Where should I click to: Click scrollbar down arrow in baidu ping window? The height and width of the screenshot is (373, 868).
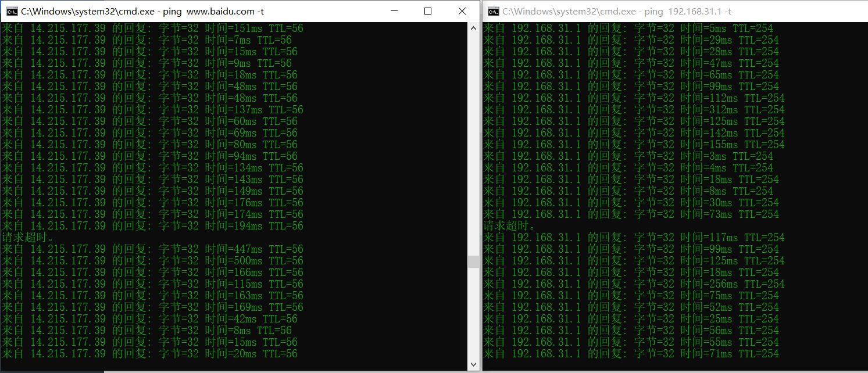473,364
